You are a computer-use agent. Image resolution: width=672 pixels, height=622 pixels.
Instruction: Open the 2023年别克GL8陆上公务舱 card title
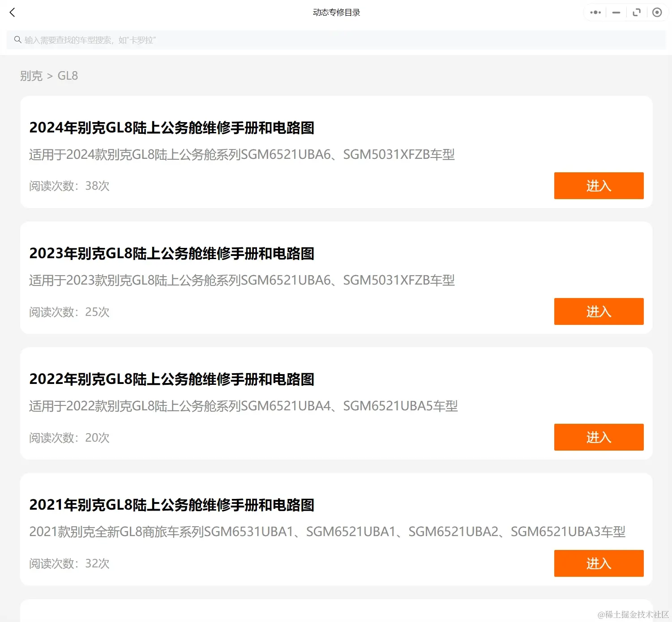tap(172, 253)
